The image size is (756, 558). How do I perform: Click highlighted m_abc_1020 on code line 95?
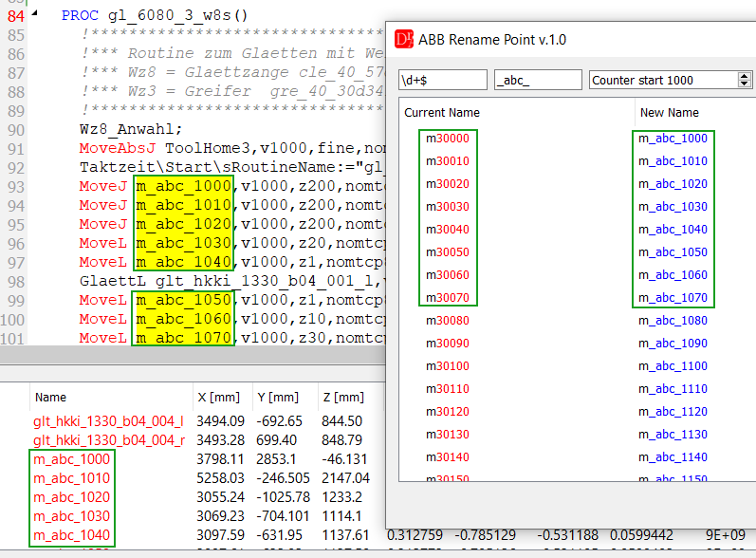pos(184,224)
